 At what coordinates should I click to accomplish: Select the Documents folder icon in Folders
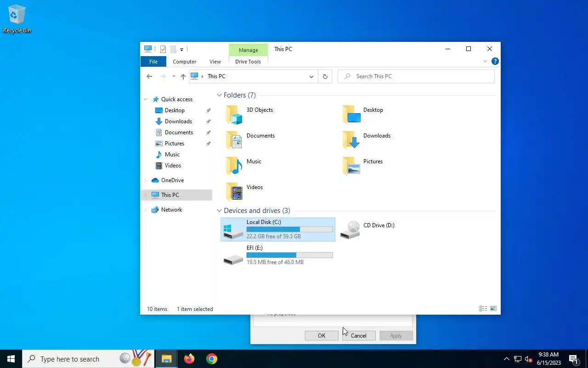click(234, 141)
